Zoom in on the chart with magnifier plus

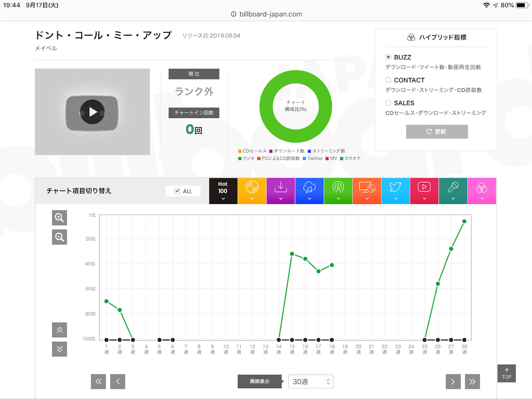tap(59, 218)
